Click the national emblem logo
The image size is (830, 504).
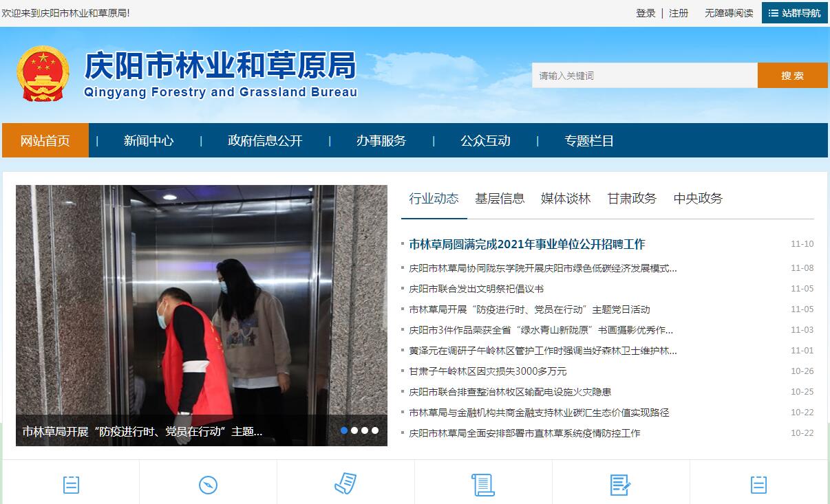tap(43, 74)
